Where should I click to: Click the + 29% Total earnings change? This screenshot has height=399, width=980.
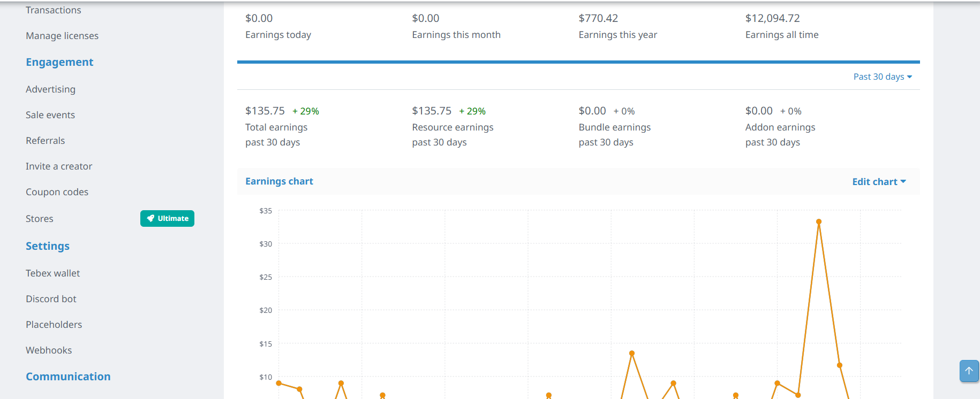(x=306, y=111)
